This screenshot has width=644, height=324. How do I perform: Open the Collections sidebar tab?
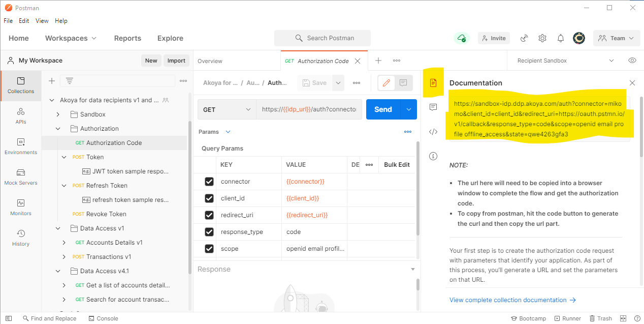tap(21, 85)
